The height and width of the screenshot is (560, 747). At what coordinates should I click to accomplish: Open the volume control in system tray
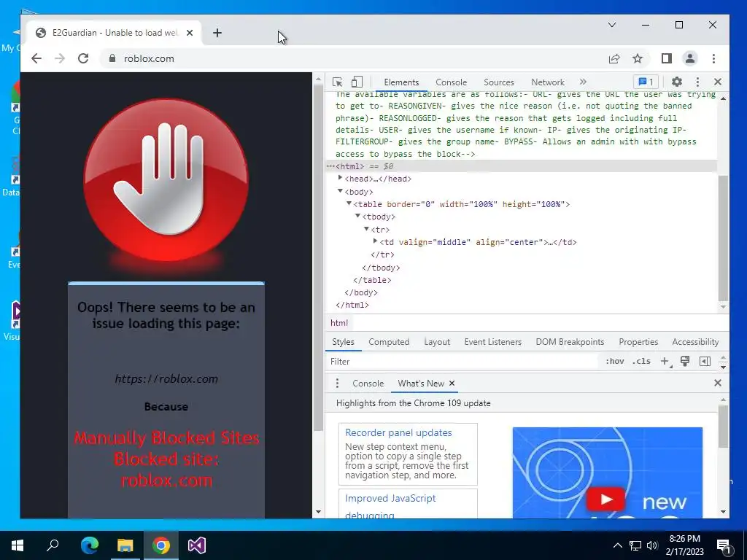[x=652, y=545]
